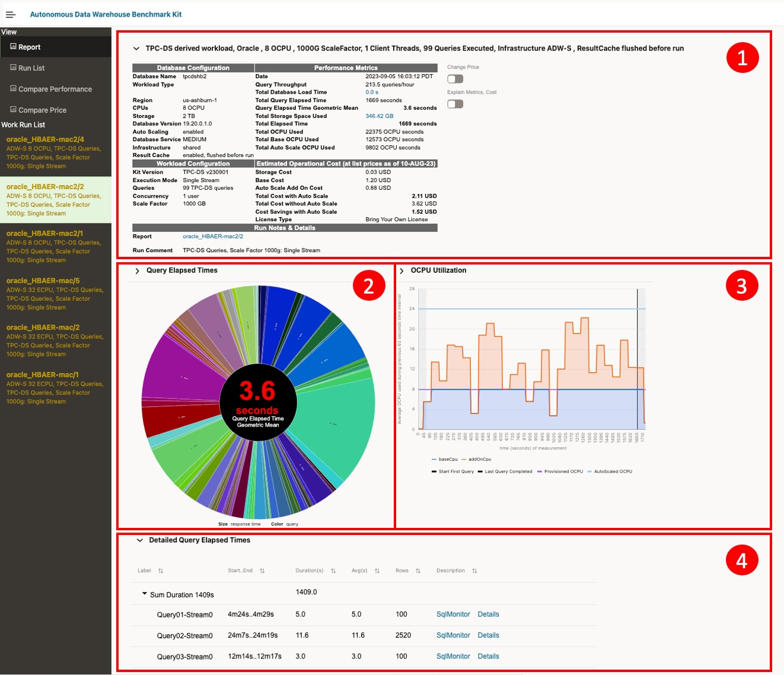The height and width of the screenshot is (675, 784).
Task: Sort the table by the Description column
Action: pyautogui.click(x=474, y=571)
